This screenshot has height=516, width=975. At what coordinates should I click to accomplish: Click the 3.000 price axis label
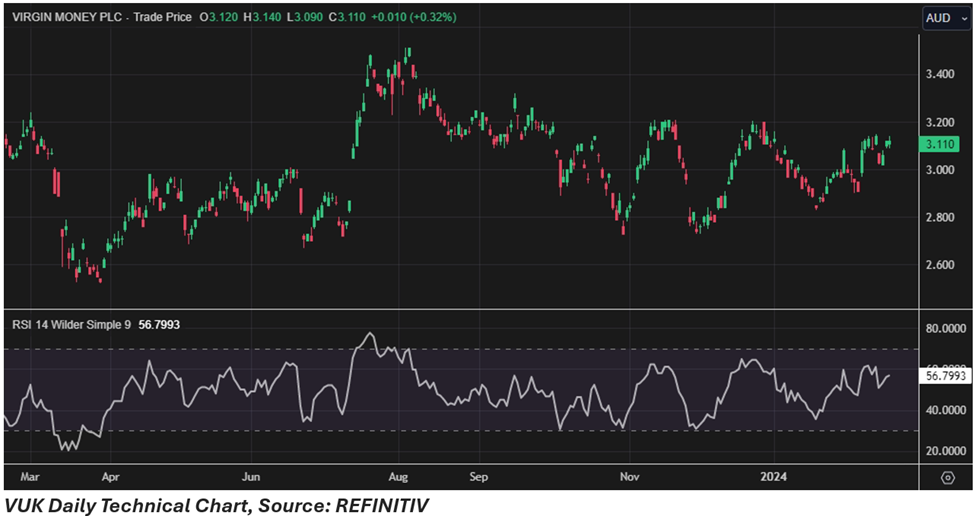click(940, 170)
